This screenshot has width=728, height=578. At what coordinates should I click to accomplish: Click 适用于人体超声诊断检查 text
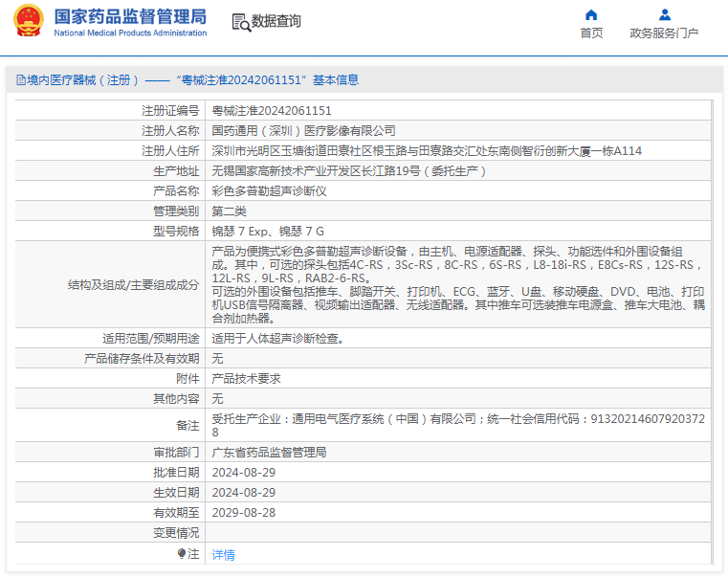tap(278, 339)
